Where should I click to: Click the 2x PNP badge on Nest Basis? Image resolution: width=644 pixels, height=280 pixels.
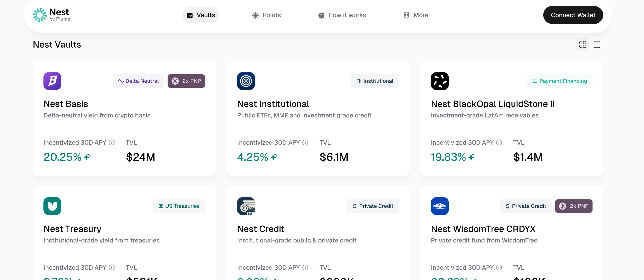click(x=186, y=81)
